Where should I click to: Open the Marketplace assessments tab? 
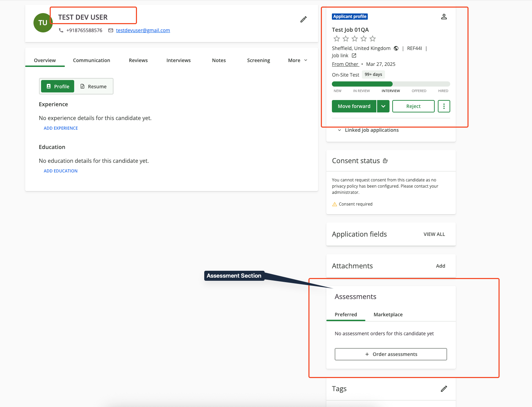(x=388, y=315)
